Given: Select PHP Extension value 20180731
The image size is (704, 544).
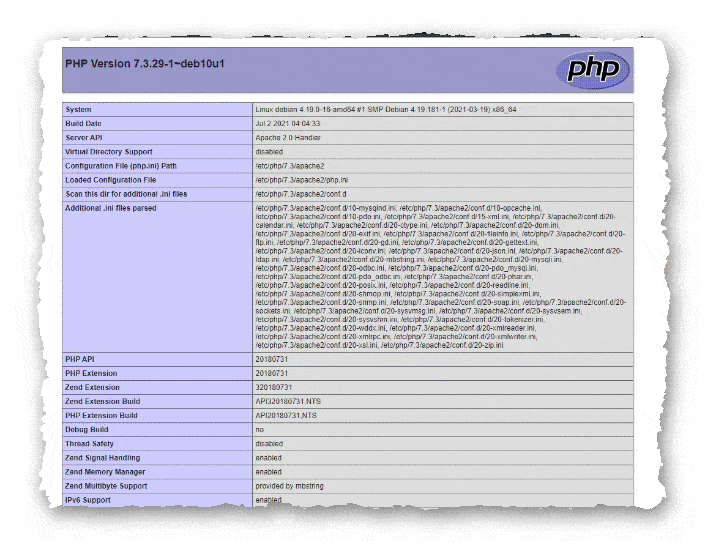Looking at the screenshot, I should 272,373.
